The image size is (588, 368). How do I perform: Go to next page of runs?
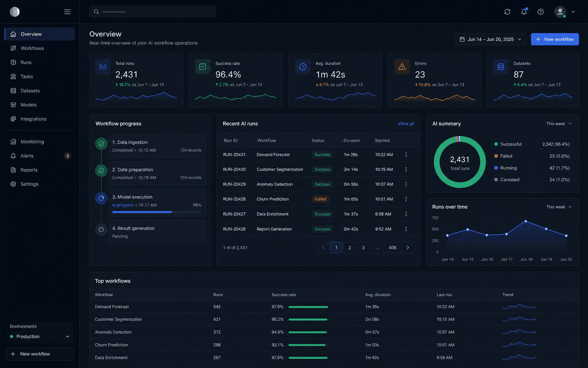[x=408, y=248]
